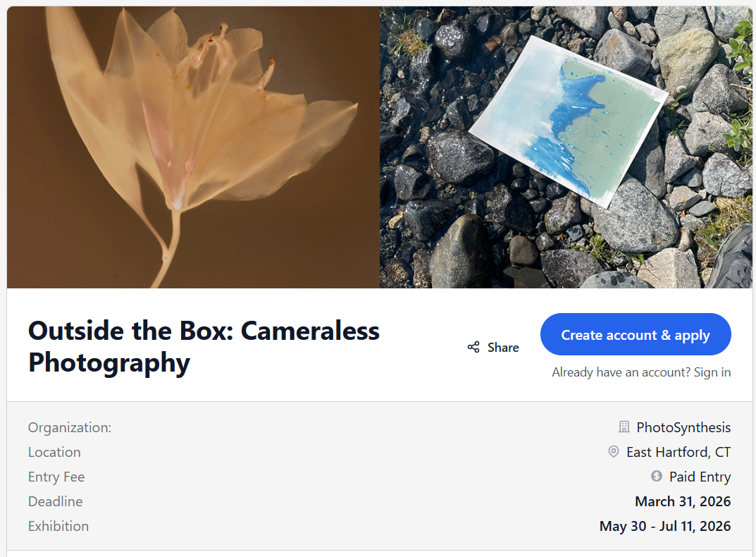Open the cyanotype on rocks image
Screen dimensions: 756x557
[x=566, y=147]
